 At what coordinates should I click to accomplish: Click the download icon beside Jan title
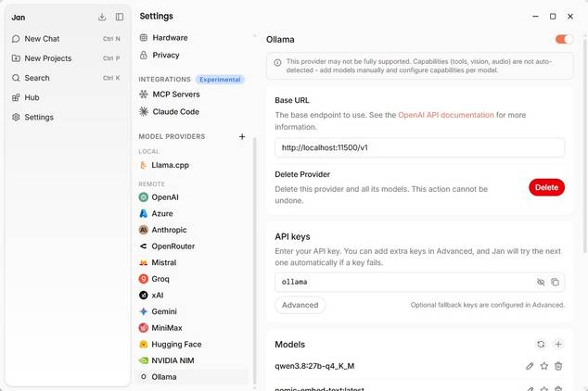[102, 17]
